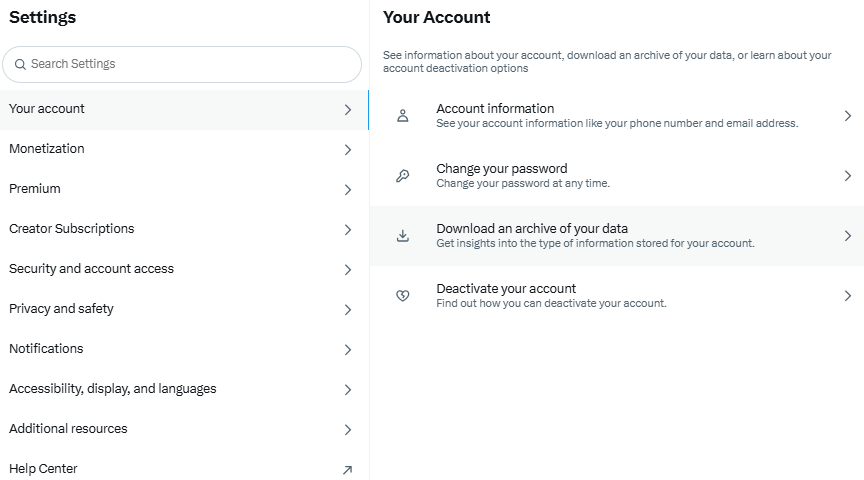
Task: Expand the Additional resources chevron
Action: click(x=347, y=430)
